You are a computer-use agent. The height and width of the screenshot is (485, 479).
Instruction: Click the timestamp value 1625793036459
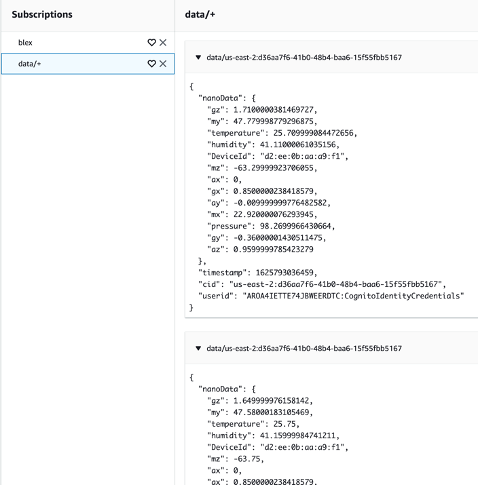coord(284,273)
